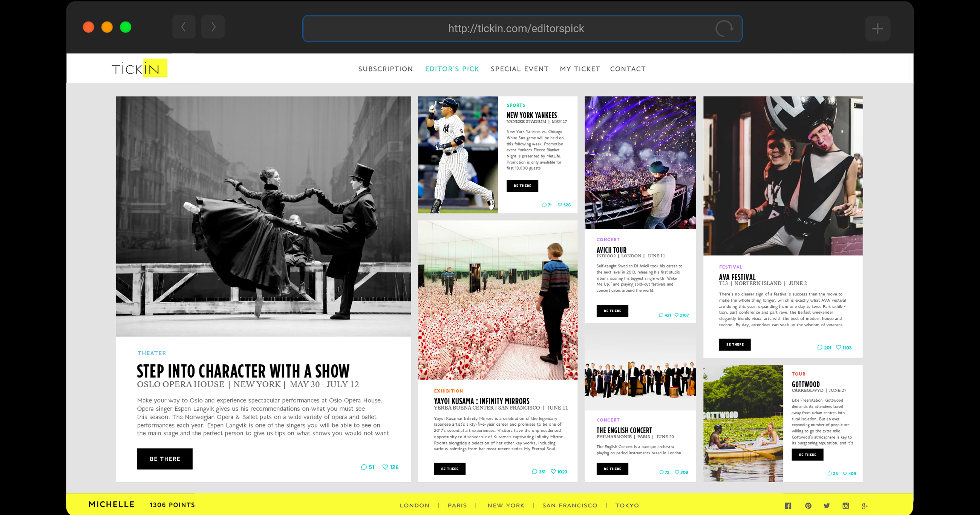
Task: Open comments on Avicii Tour card
Action: [x=661, y=315]
